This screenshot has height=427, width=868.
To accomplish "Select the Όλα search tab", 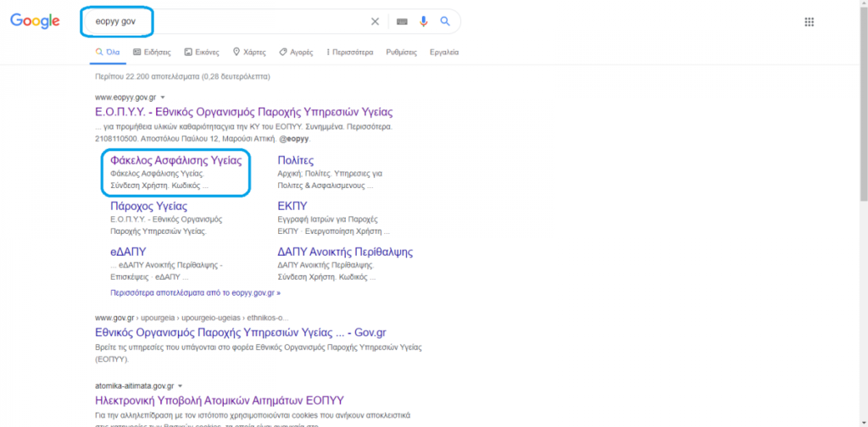I will pos(108,53).
